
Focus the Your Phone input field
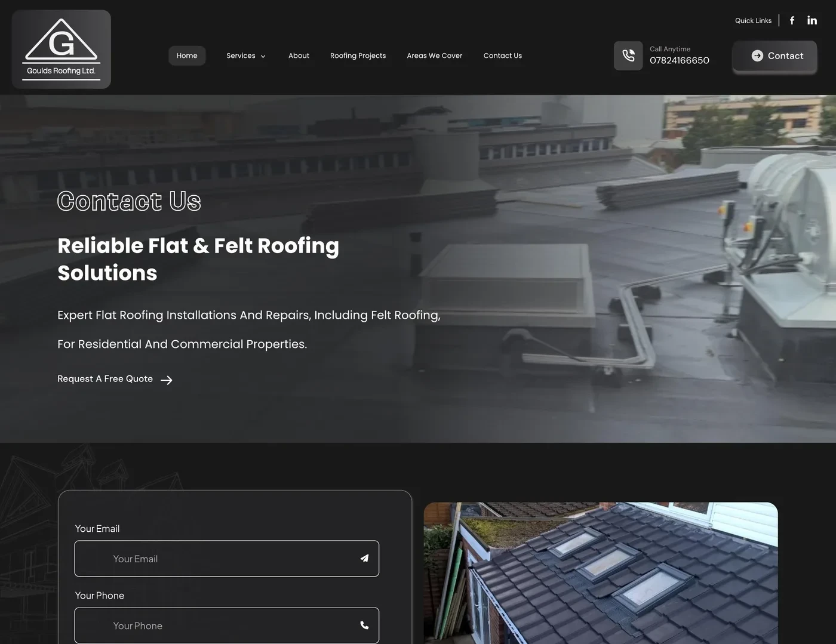[227, 625]
